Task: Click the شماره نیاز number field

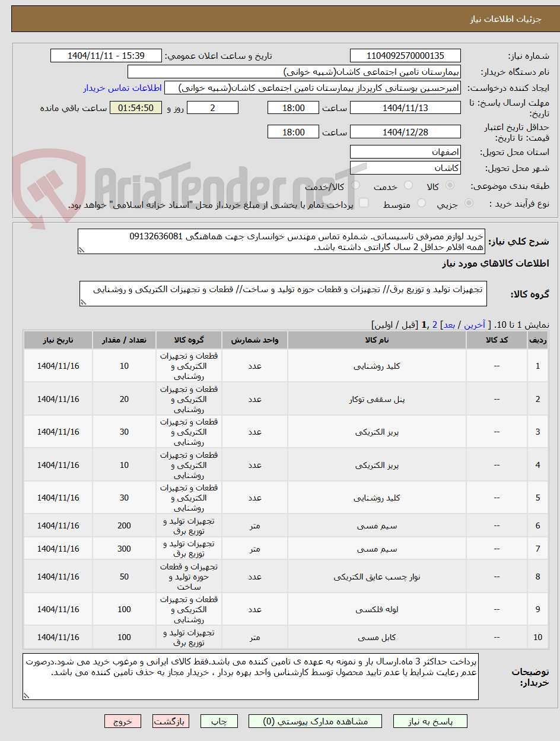Action: [x=405, y=56]
